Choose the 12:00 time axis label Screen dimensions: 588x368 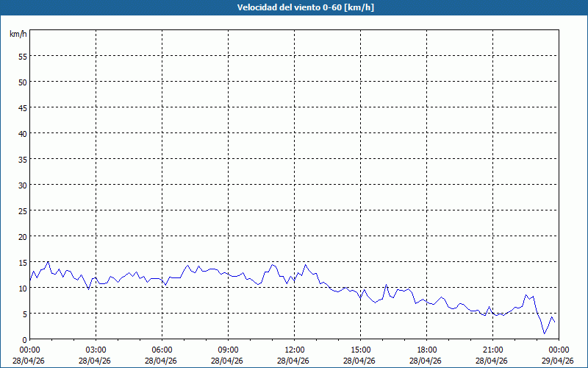pyautogui.click(x=294, y=350)
